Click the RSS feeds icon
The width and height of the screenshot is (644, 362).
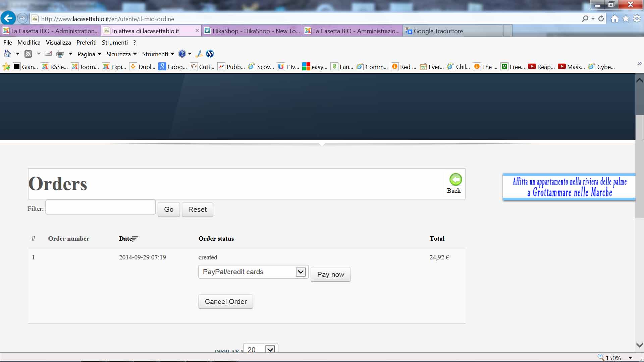pyautogui.click(x=28, y=54)
